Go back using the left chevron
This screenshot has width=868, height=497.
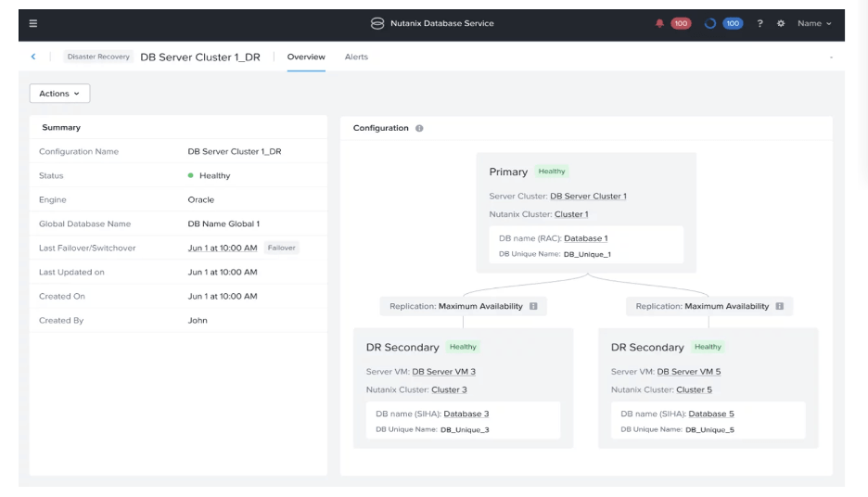33,57
